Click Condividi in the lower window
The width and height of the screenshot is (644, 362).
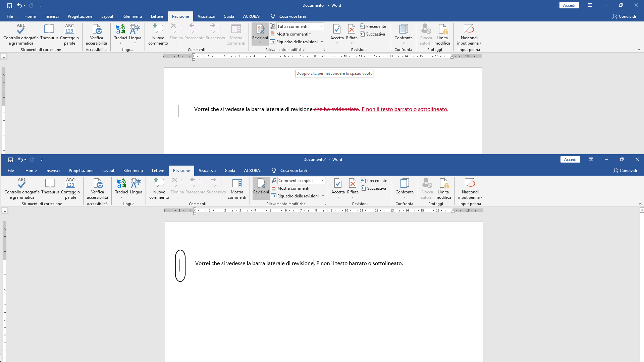tap(625, 171)
